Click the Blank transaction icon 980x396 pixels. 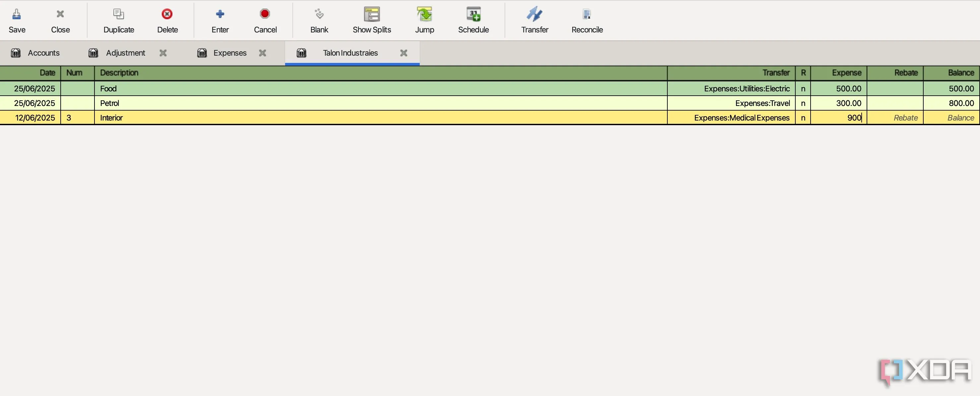[319, 15]
